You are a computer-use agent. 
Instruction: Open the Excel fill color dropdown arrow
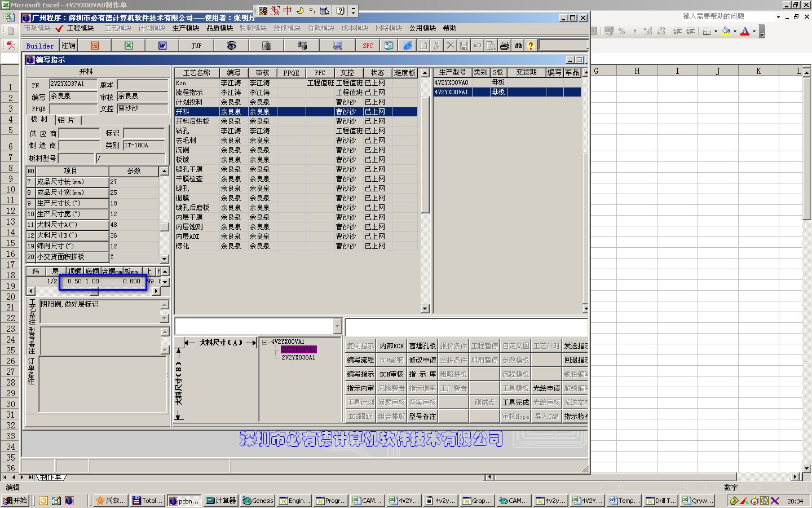[735, 31]
